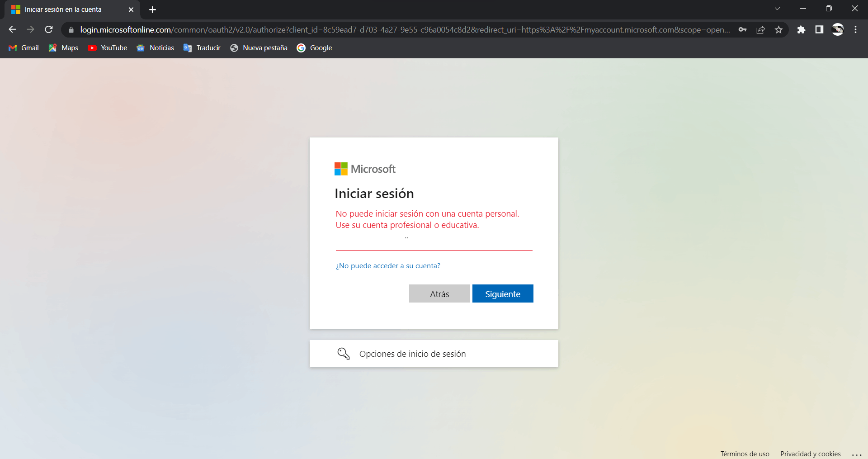Click the sign-in options key icon
Viewport: 868px width, 459px height.
[x=344, y=354]
